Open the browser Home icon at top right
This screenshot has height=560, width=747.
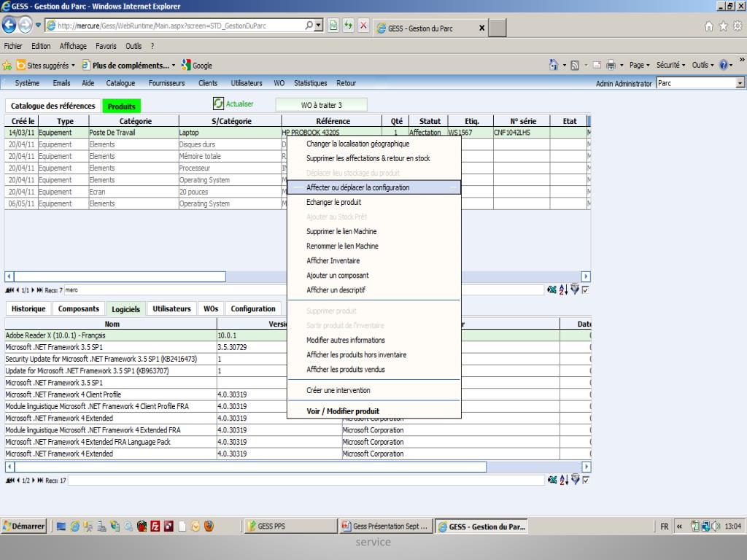pyautogui.click(x=709, y=26)
